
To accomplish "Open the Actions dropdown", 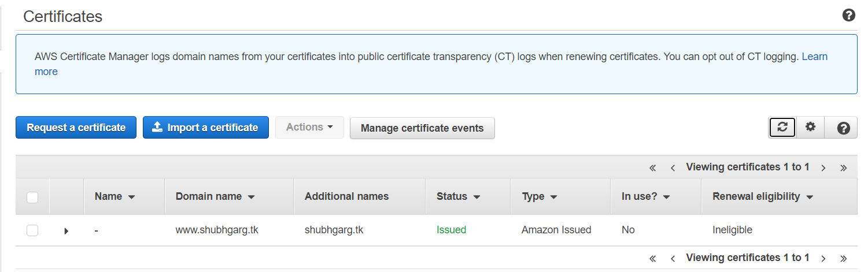I will pyautogui.click(x=309, y=127).
